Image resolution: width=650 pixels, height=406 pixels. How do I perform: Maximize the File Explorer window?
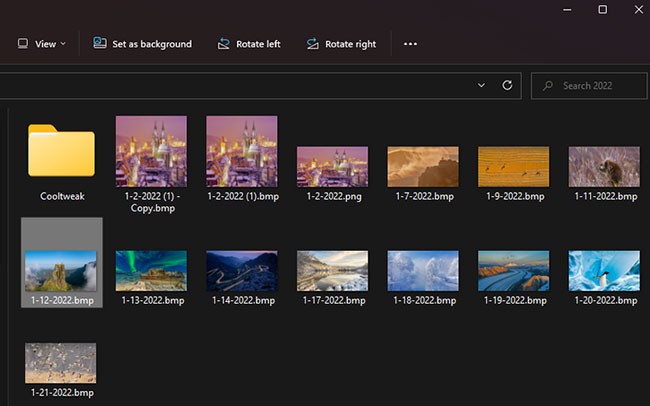(602, 9)
